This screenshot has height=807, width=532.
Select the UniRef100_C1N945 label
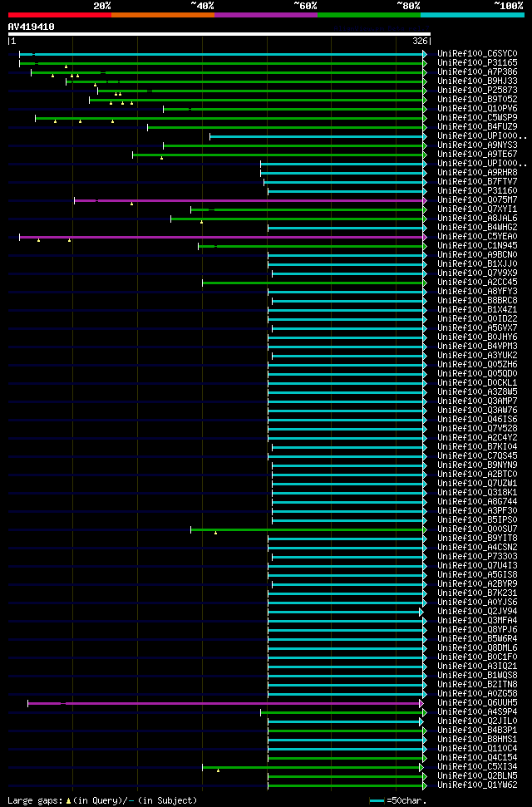[477, 245]
